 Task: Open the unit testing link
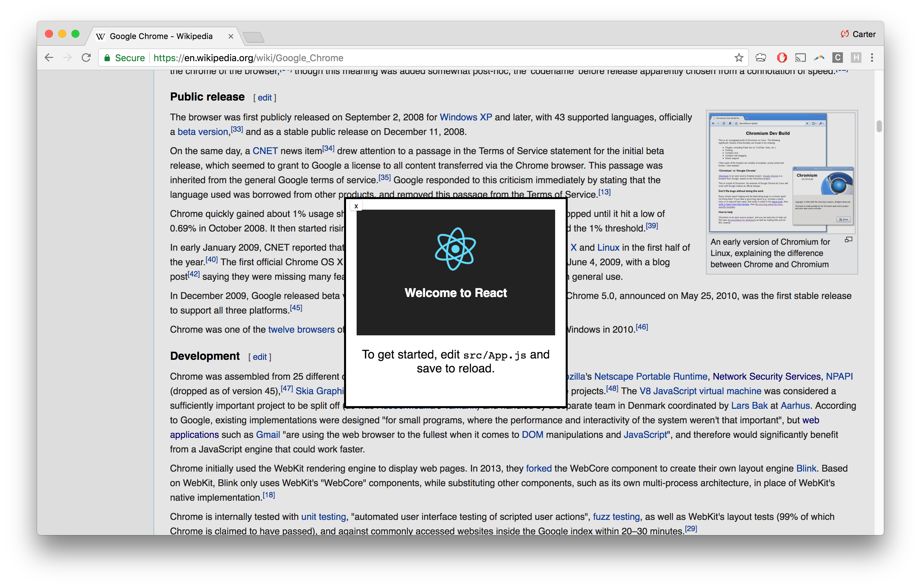coord(323,516)
